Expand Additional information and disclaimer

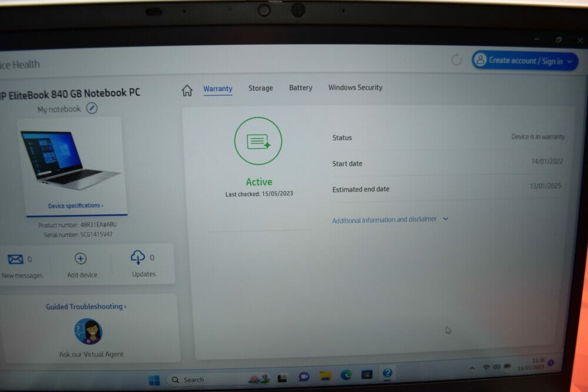point(390,219)
